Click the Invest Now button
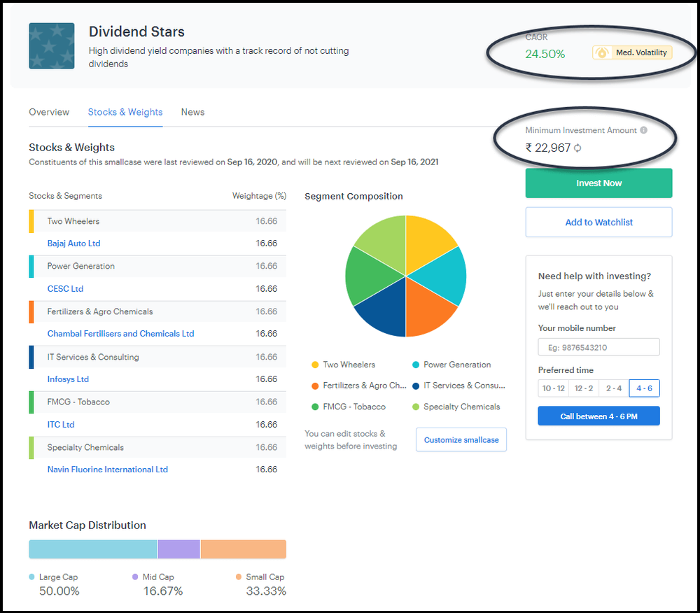700x613 pixels. pos(598,183)
